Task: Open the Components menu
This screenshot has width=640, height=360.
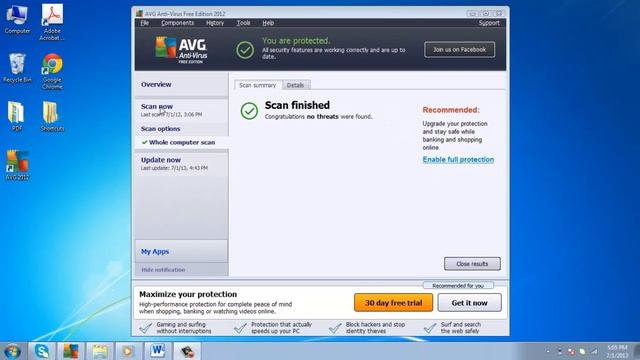Action: pyautogui.click(x=178, y=23)
